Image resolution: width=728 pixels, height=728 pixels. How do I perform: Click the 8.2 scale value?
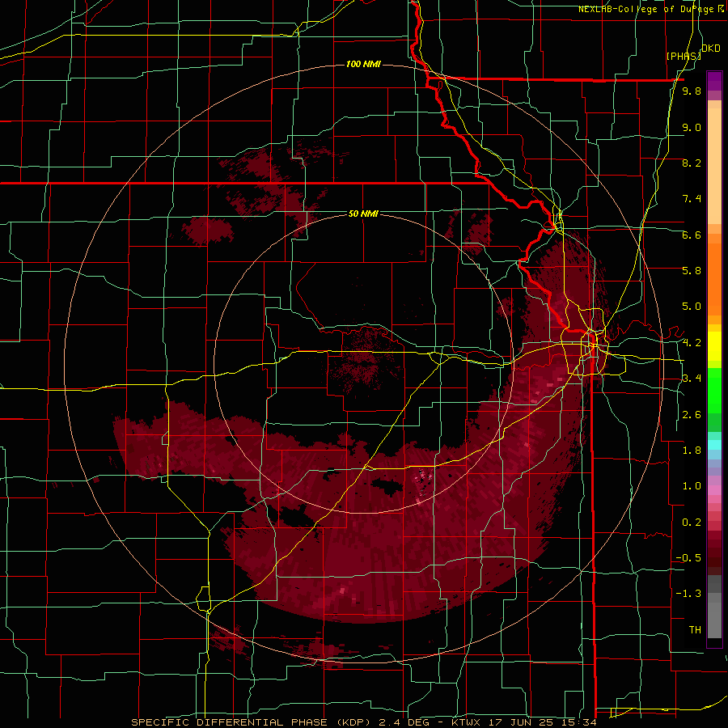(x=692, y=163)
